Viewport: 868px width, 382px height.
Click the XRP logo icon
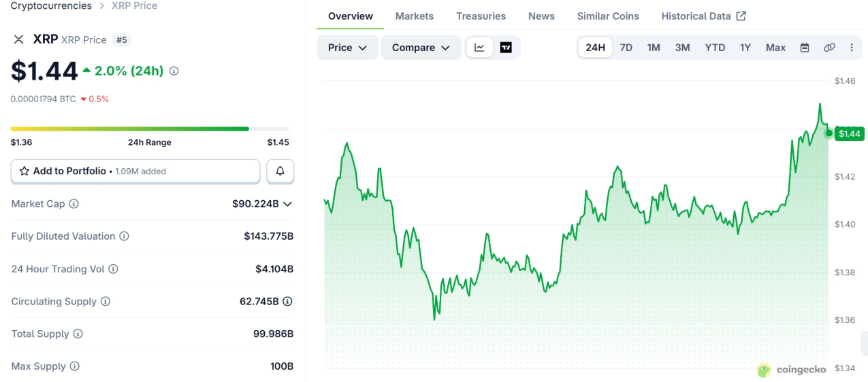[x=19, y=39]
